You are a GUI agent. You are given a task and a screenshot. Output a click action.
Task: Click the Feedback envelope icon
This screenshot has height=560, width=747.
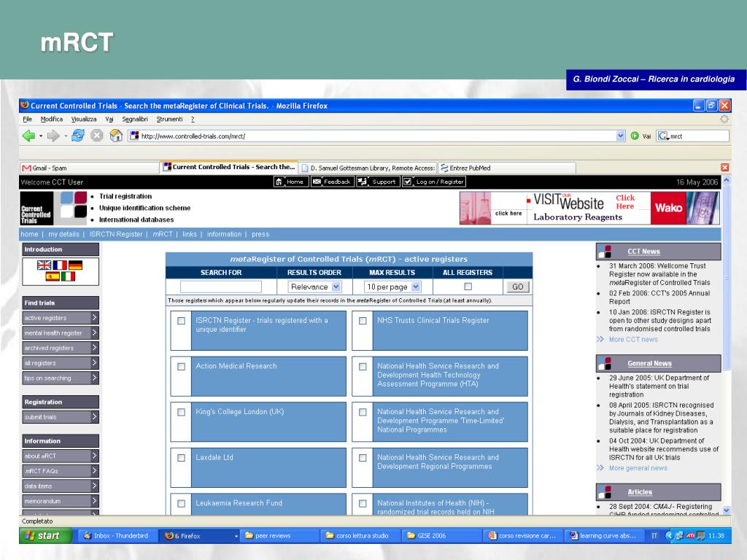[x=317, y=182]
